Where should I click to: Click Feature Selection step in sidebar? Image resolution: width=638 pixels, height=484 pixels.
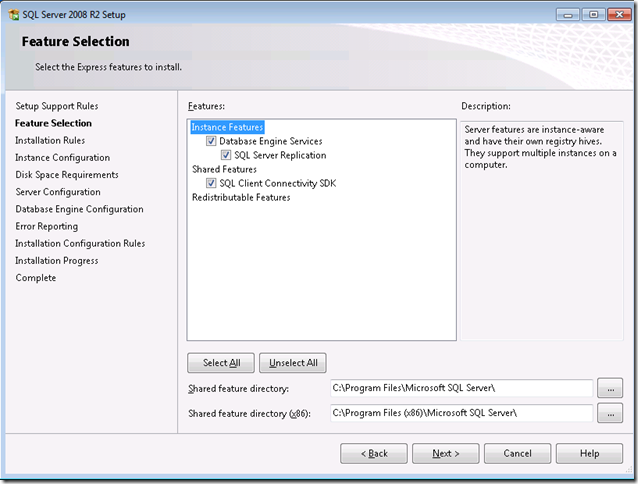[53, 123]
